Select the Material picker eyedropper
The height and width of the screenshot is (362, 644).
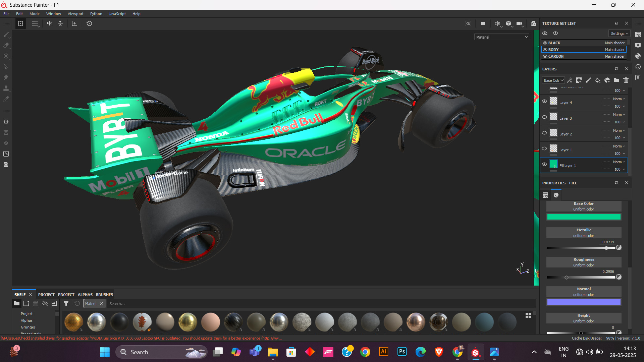click(x=6, y=99)
